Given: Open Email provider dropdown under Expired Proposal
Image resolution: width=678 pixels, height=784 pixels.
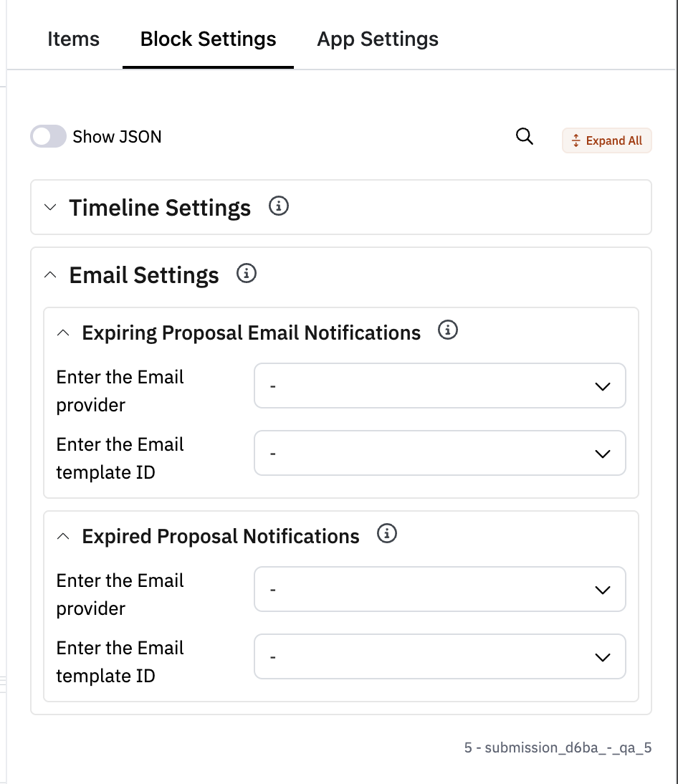Looking at the screenshot, I should pos(439,590).
